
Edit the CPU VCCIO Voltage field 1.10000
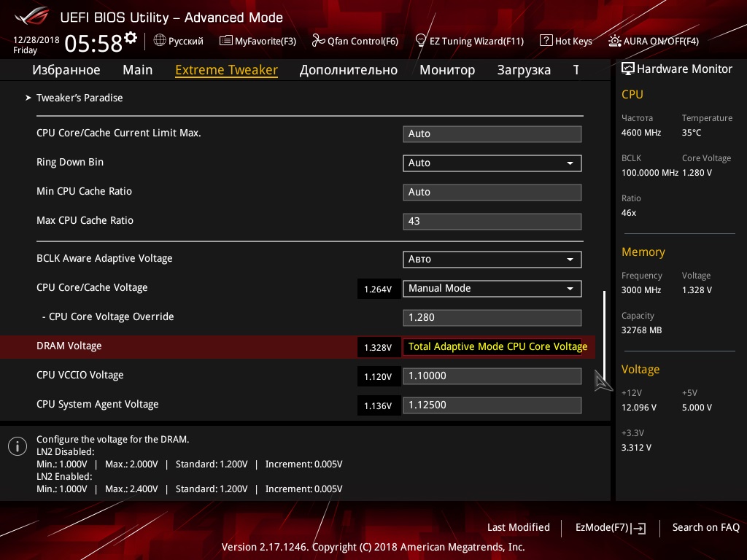[x=492, y=376]
